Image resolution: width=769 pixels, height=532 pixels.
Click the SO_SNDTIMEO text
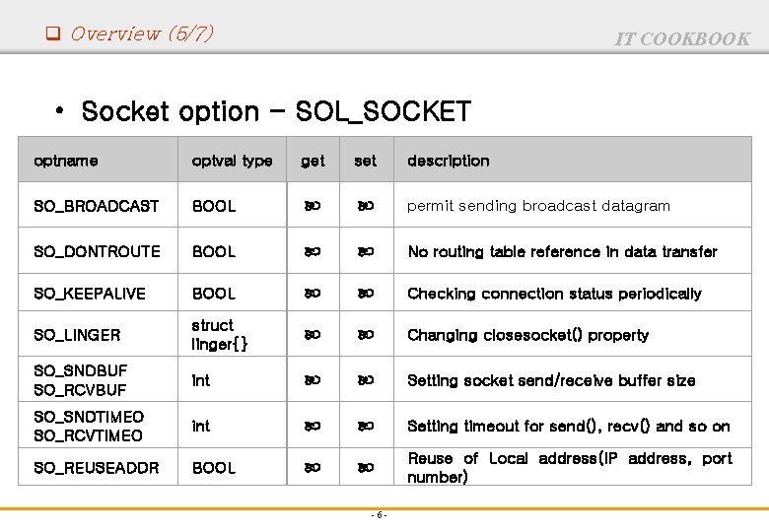point(89,417)
